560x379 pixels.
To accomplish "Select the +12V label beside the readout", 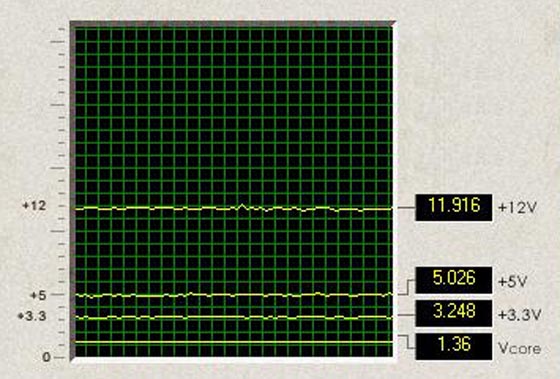I will click(x=517, y=208).
